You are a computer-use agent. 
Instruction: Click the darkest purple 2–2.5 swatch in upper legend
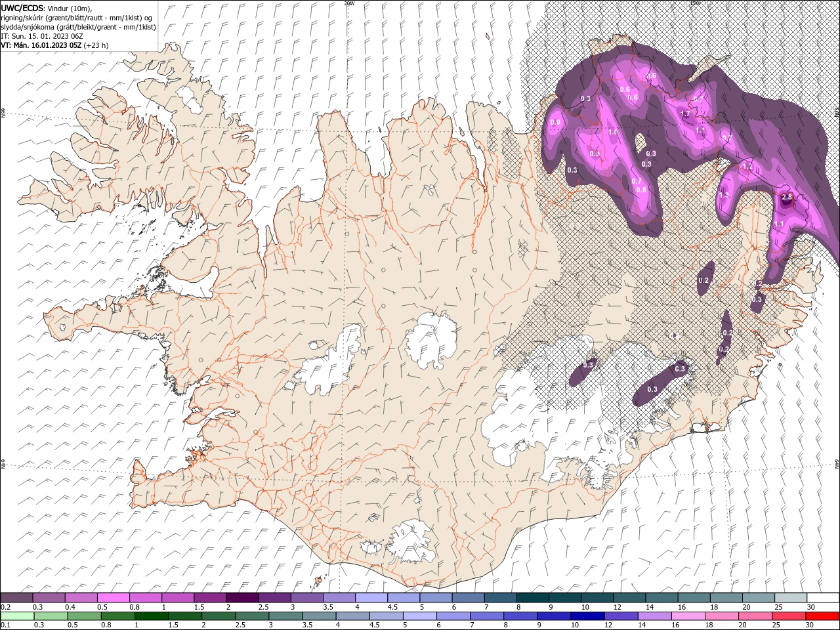coord(241,598)
